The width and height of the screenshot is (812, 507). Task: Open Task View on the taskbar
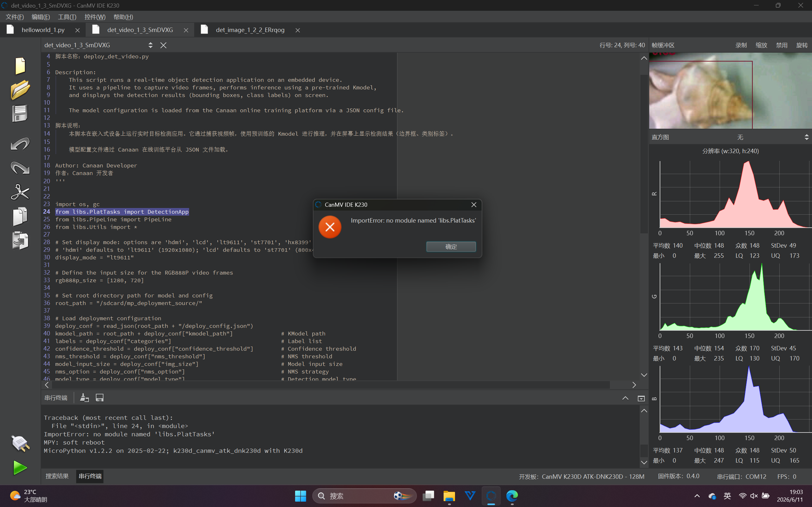pyautogui.click(x=428, y=496)
